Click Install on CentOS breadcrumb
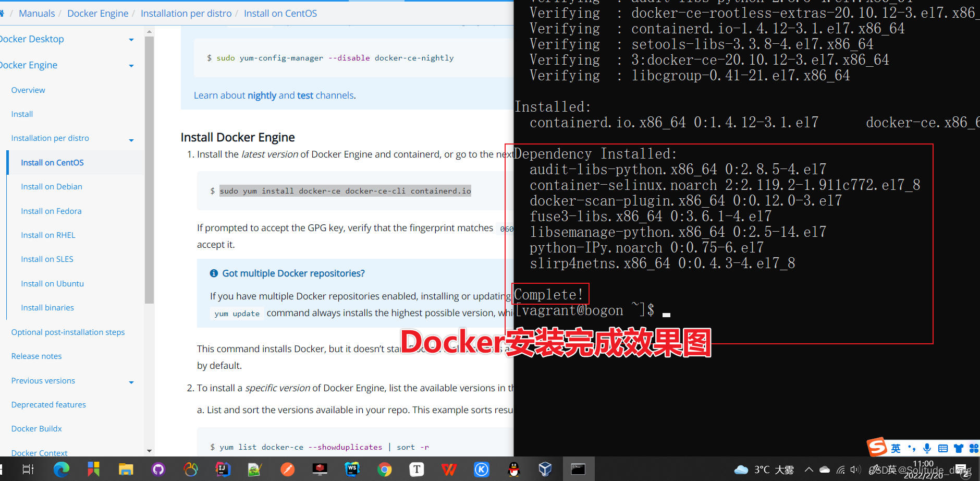 tap(280, 13)
